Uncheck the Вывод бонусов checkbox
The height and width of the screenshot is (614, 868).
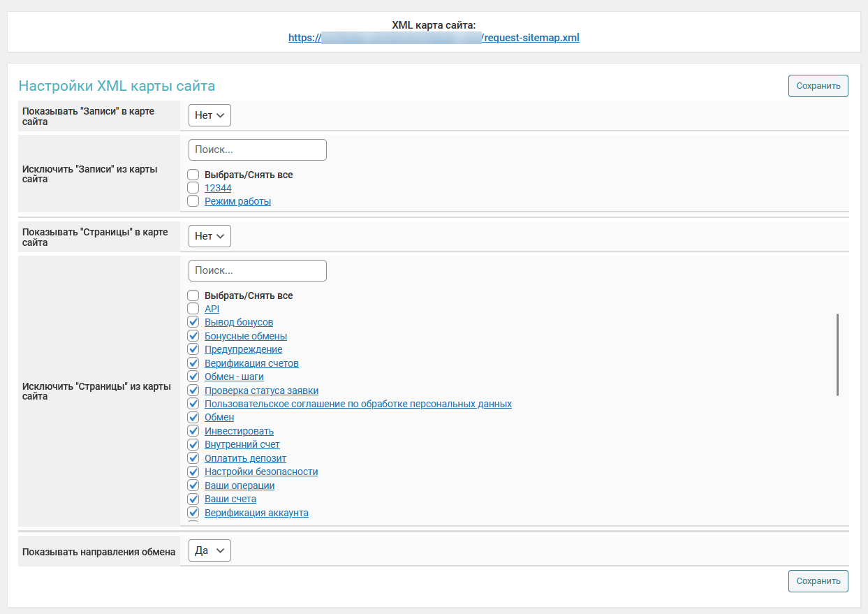(x=193, y=322)
